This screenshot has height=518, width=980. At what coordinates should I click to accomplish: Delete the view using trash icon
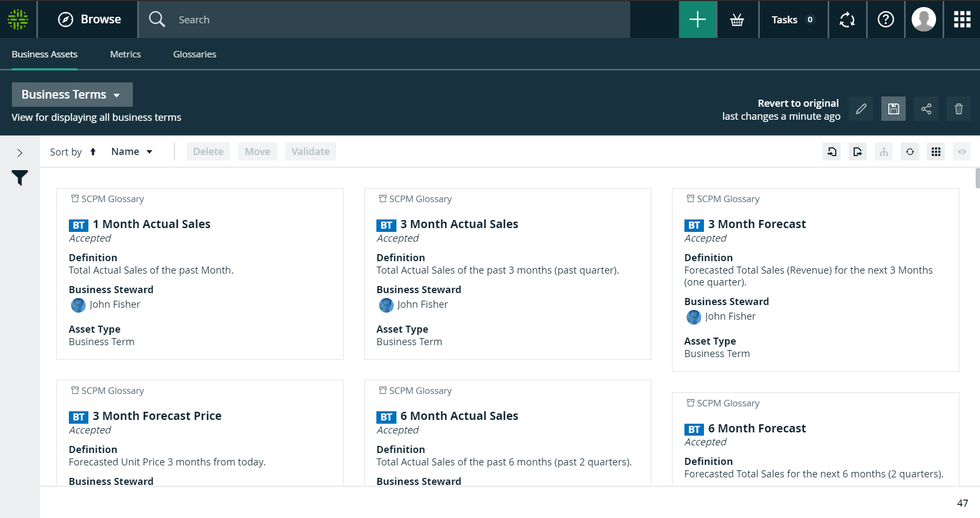pyautogui.click(x=958, y=109)
